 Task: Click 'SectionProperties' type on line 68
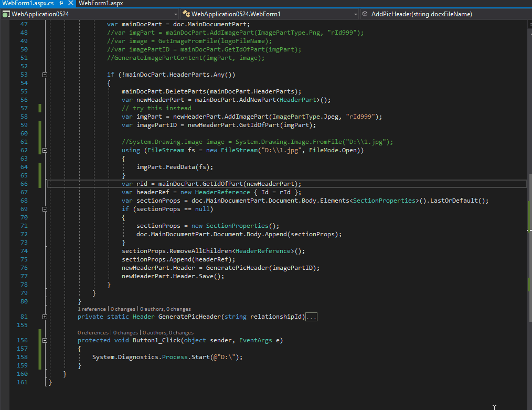tap(384, 201)
